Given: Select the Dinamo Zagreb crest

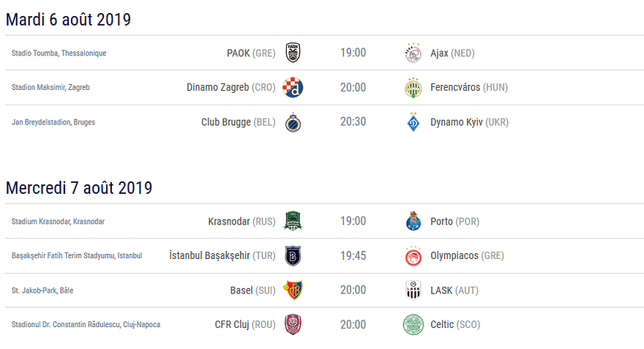Looking at the screenshot, I should pyautogui.click(x=293, y=88).
